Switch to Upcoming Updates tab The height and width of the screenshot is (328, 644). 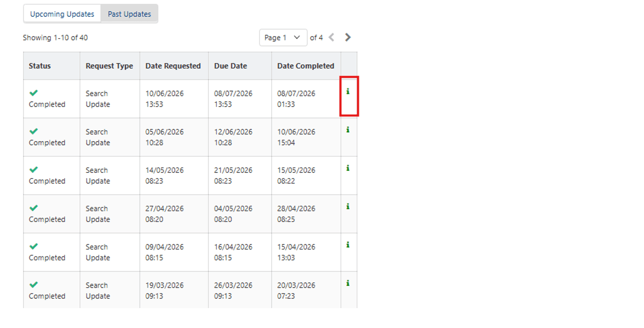62,14
